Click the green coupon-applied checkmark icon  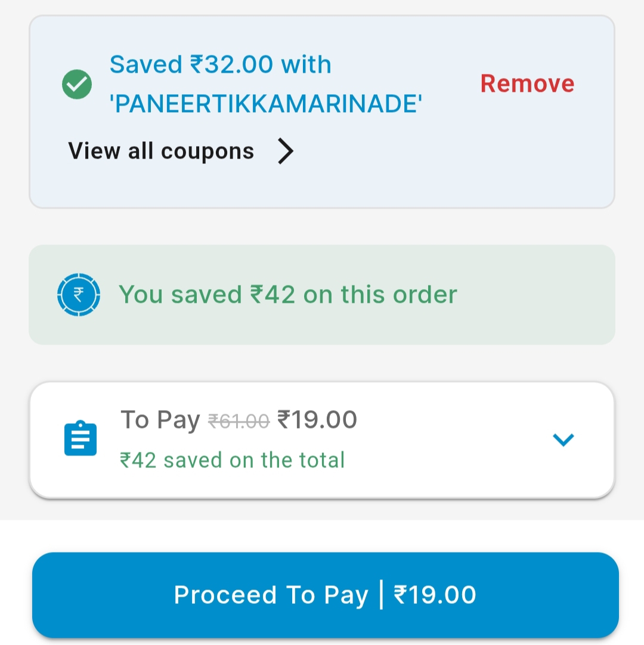tap(77, 85)
